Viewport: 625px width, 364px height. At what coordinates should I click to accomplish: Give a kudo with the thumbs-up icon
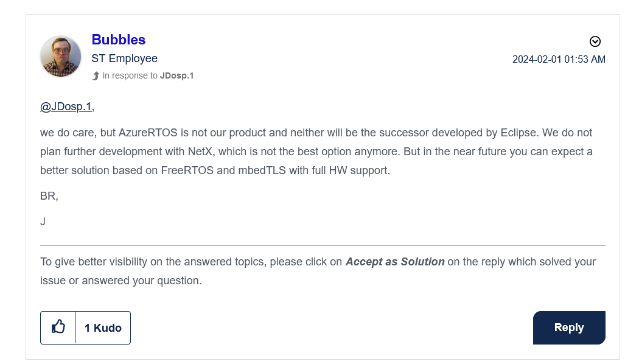(x=58, y=327)
